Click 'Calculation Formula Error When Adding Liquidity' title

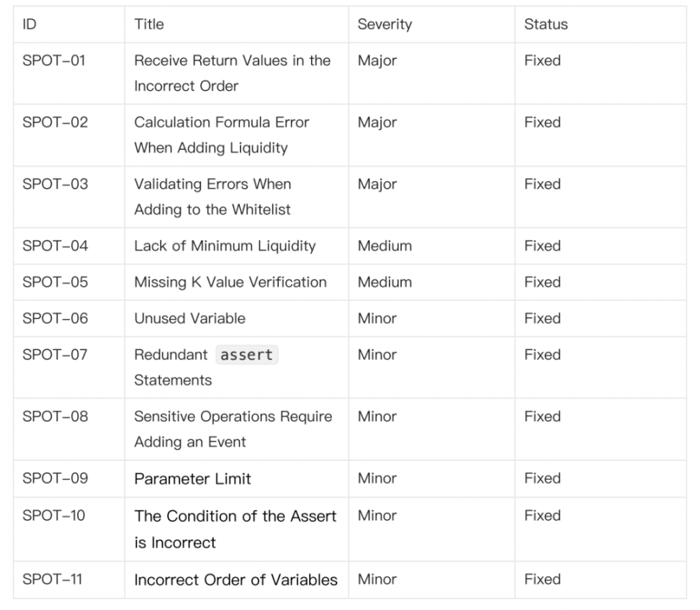pyautogui.click(x=221, y=135)
